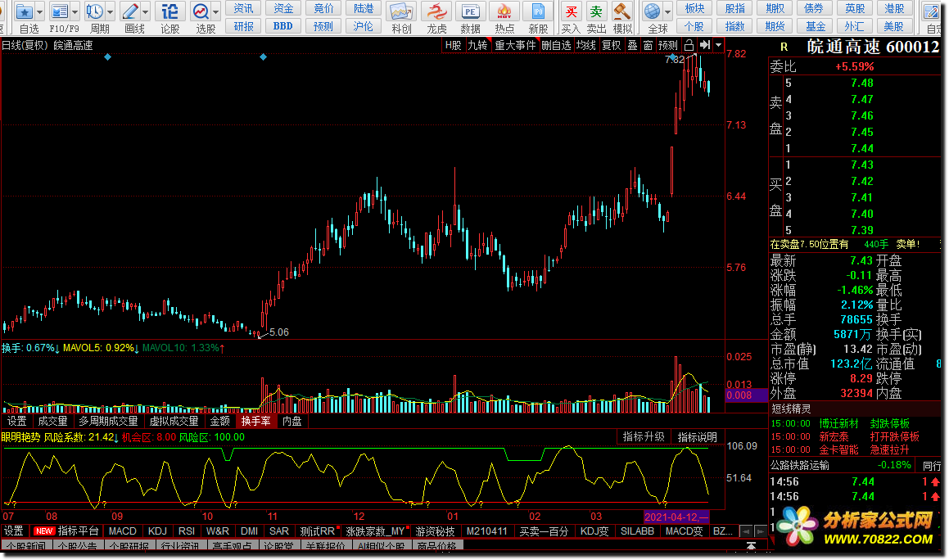Click the 卖出 sell icon
This screenshot has width=949, height=560.
(x=596, y=11)
